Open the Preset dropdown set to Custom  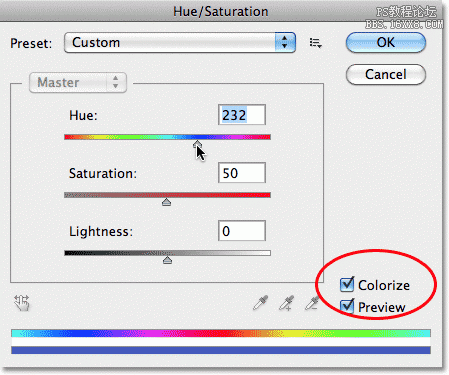180,42
